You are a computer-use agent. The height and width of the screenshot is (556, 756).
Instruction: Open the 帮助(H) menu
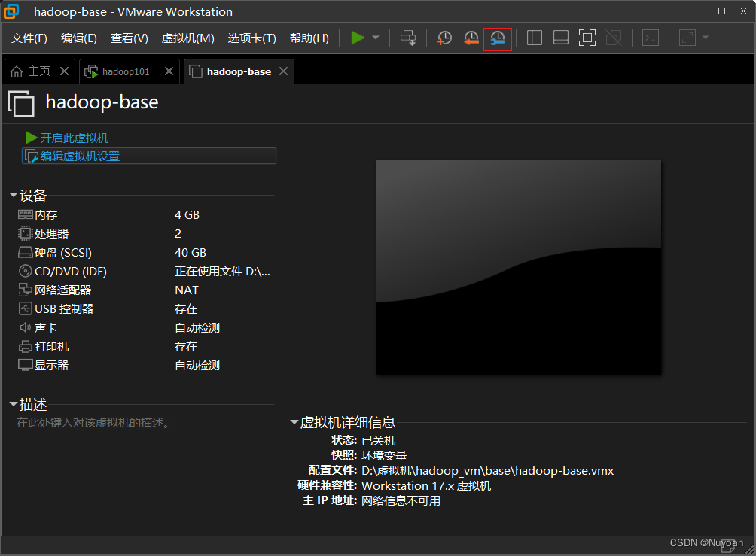tap(309, 38)
